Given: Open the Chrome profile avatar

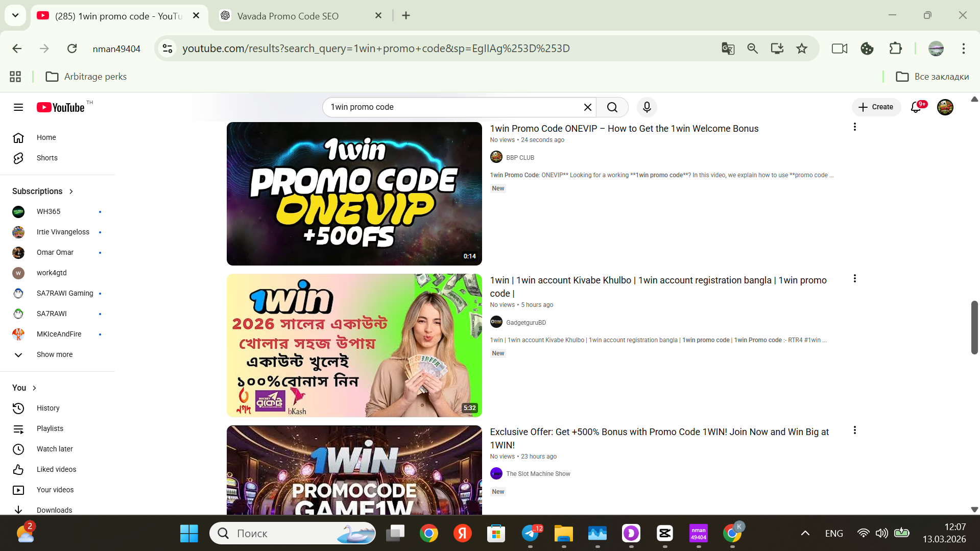Looking at the screenshot, I should (936, 49).
